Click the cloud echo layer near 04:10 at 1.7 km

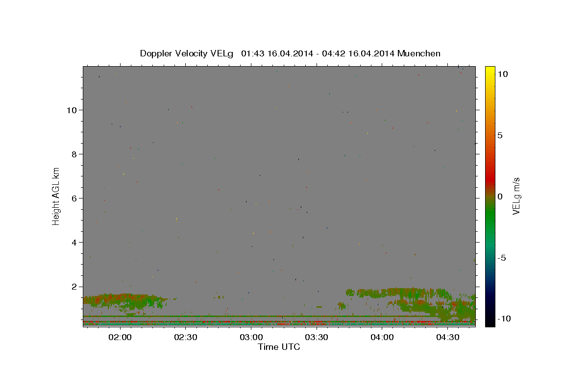click(397, 293)
